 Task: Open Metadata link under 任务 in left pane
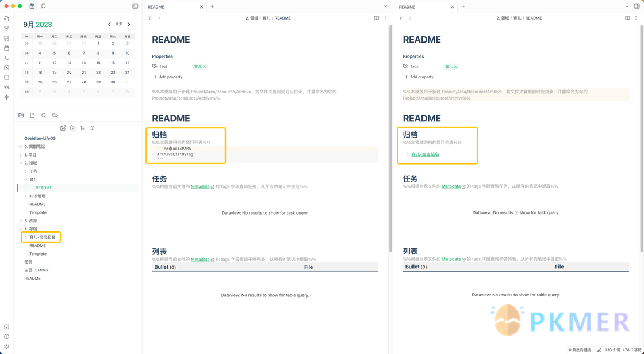201,186
